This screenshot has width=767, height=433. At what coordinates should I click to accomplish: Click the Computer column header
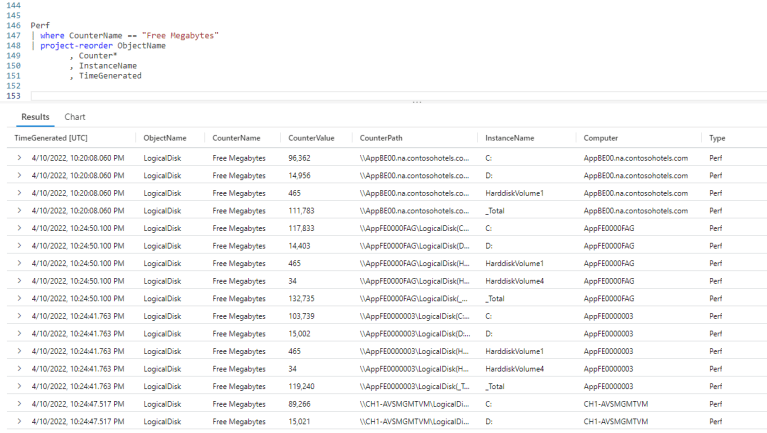click(601, 138)
